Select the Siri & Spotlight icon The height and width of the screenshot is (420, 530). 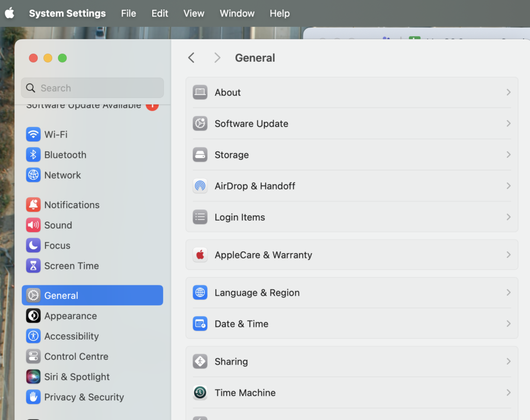click(33, 376)
